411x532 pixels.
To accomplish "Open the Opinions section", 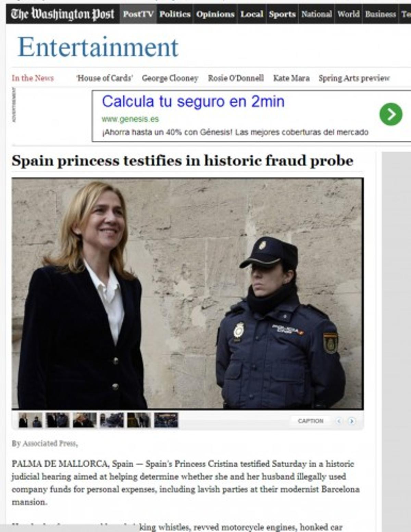I will click(215, 14).
